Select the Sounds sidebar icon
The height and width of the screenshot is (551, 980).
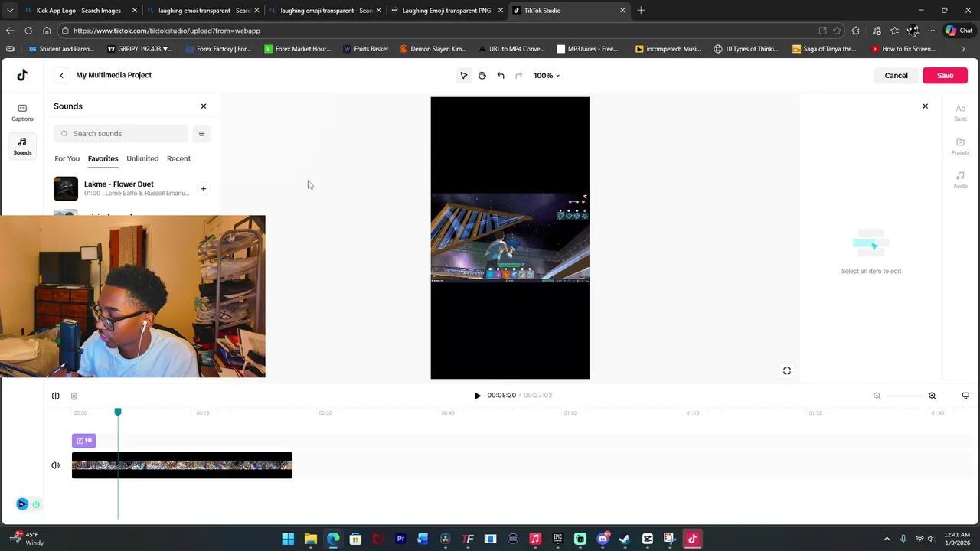pos(22,146)
